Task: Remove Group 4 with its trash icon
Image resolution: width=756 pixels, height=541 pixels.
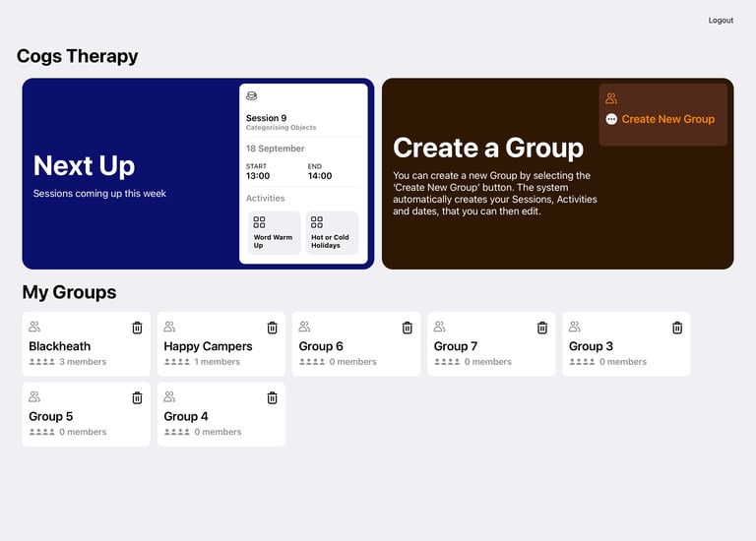Action: tap(273, 398)
